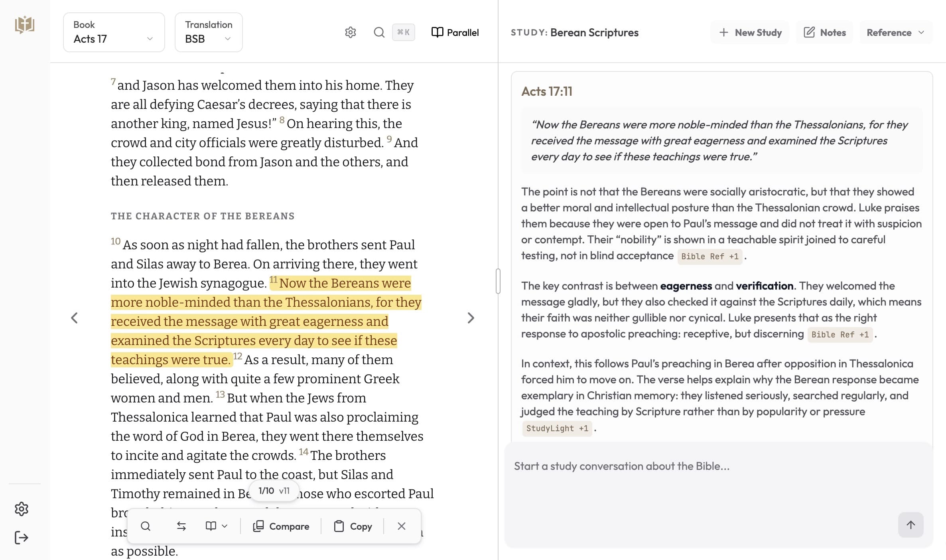Sign out via the logout icon

click(x=21, y=537)
